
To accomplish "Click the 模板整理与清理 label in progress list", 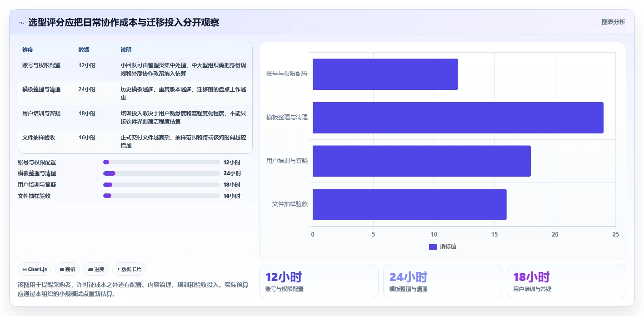I will (37, 173).
